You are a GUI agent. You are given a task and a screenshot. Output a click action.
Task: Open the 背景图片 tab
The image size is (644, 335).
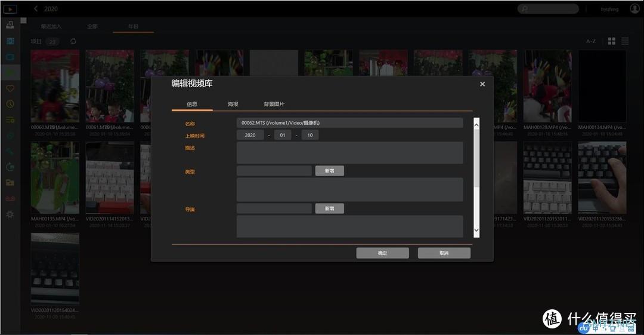tap(274, 104)
